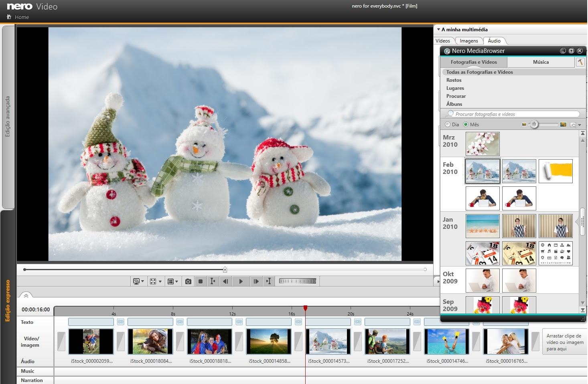Viewport: 588px width, 384px height.
Task: Open the Áudio media tab
Action: [x=494, y=41]
